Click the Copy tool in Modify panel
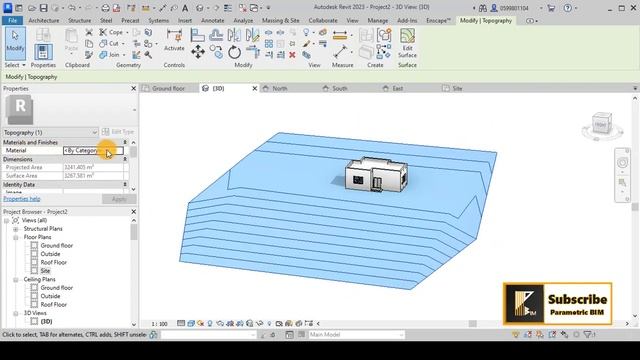 (x=216, y=52)
